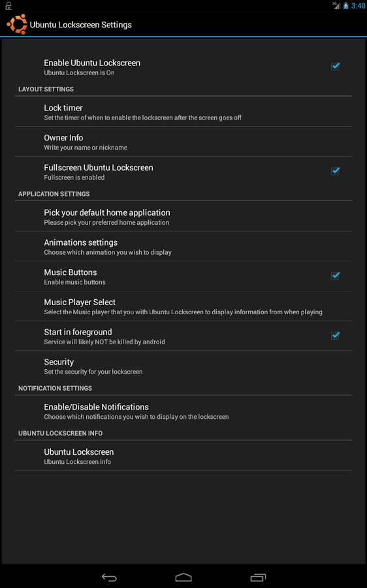The image size is (367, 588).
Task: Tap the Ubuntu logo app icon
Action: coord(17,24)
